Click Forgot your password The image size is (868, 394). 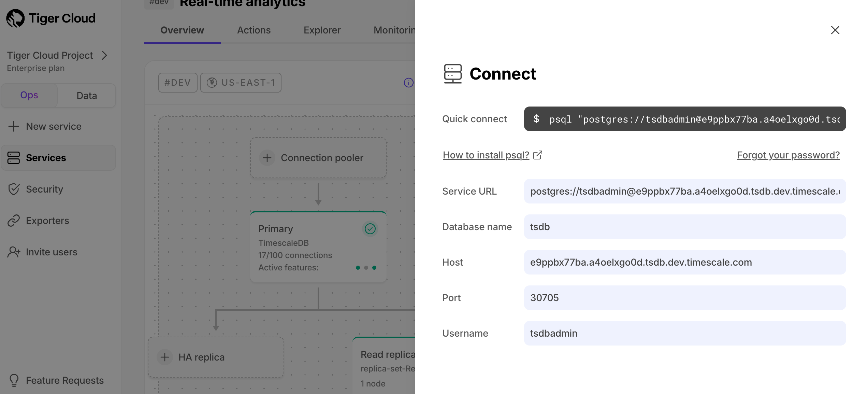[788, 155]
